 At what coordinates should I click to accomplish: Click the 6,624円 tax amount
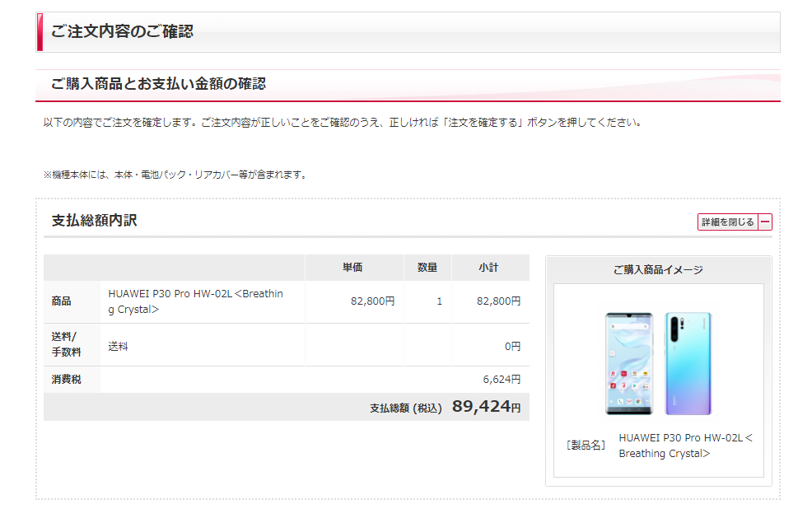502,379
